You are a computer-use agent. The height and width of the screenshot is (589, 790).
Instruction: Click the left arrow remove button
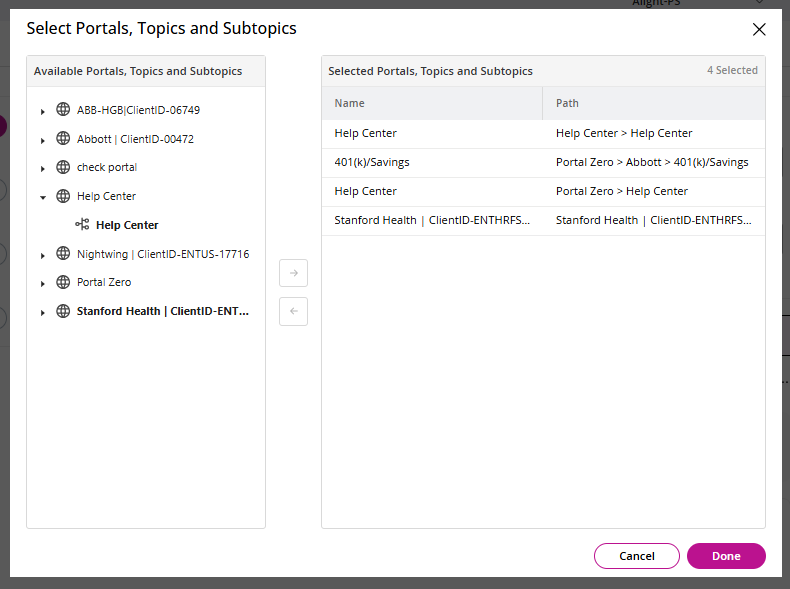(x=293, y=311)
